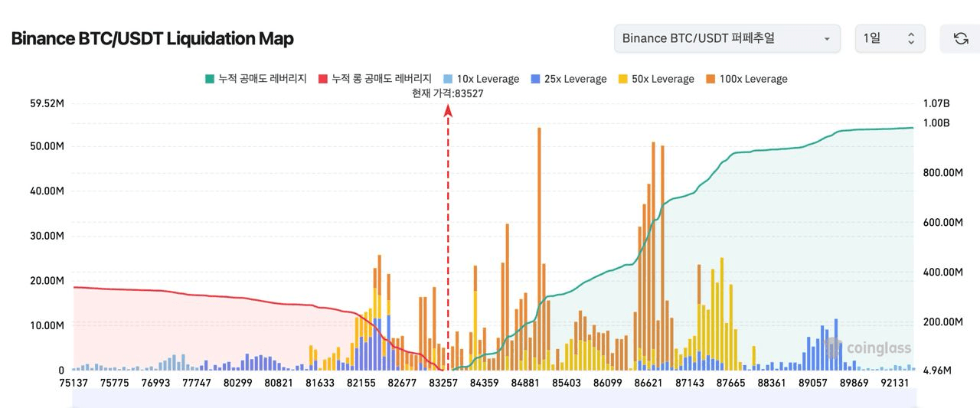Click the 30.00M left axis label

[47, 236]
